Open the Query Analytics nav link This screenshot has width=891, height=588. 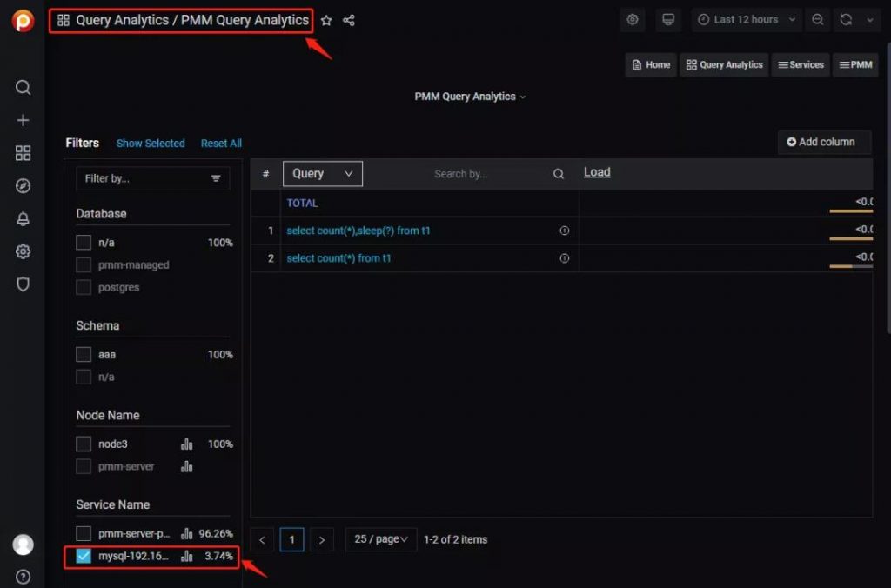coord(725,64)
